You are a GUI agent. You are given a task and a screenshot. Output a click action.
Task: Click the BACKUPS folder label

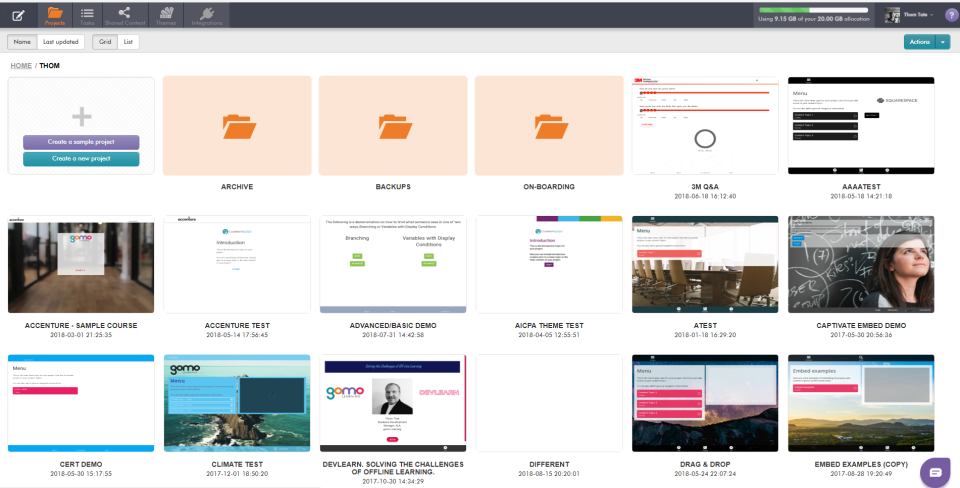(x=393, y=187)
